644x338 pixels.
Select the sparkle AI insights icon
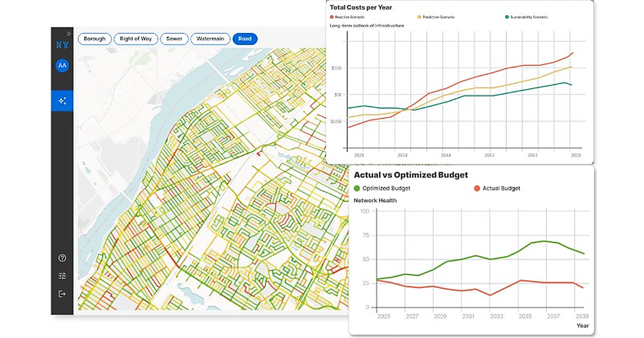(x=62, y=100)
